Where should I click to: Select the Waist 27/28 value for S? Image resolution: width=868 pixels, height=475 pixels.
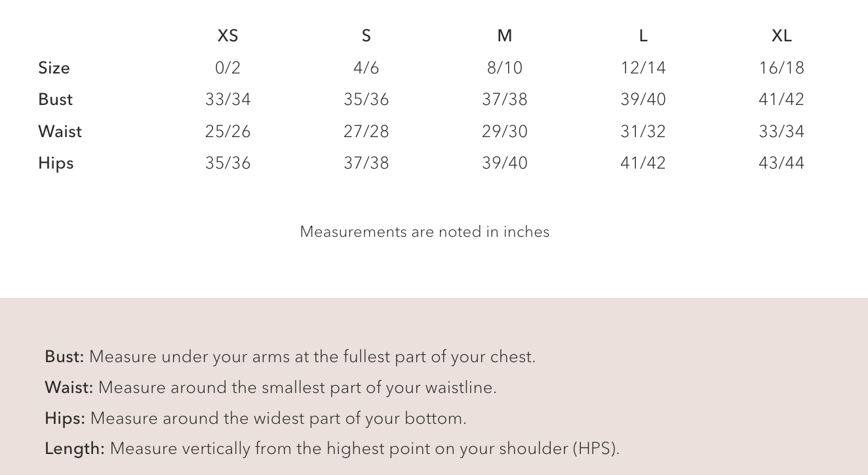[366, 131]
